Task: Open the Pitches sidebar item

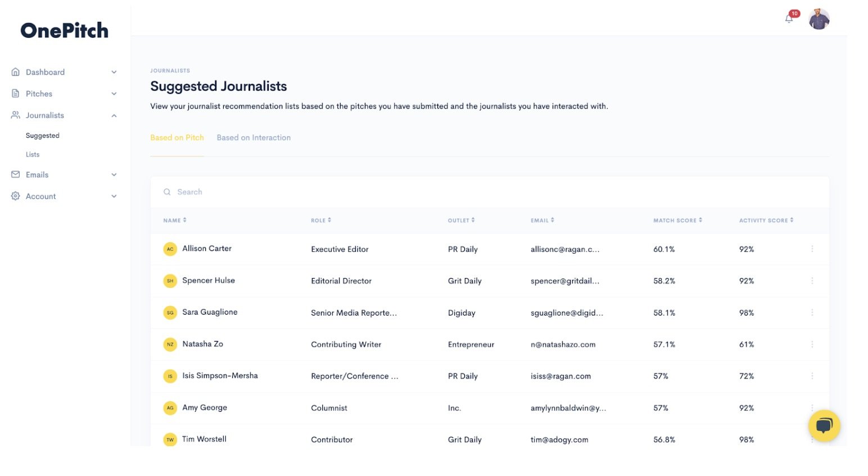Action: pos(39,93)
